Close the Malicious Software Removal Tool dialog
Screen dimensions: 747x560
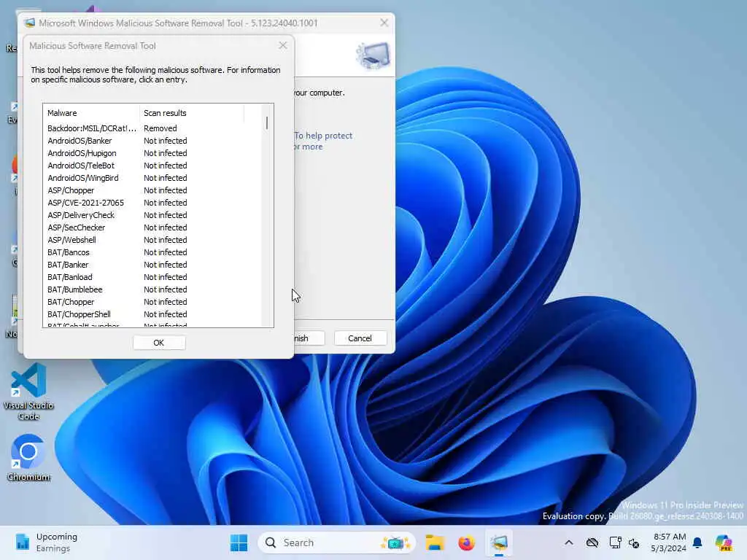[x=283, y=45]
